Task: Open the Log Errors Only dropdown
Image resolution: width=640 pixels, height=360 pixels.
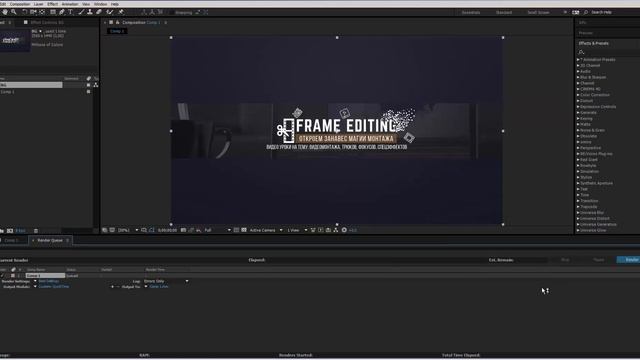Action: [x=166, y=281]
